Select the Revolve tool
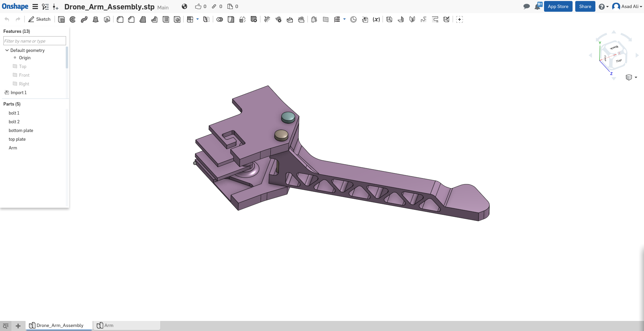Screen dimensions: 644x331 72,19
